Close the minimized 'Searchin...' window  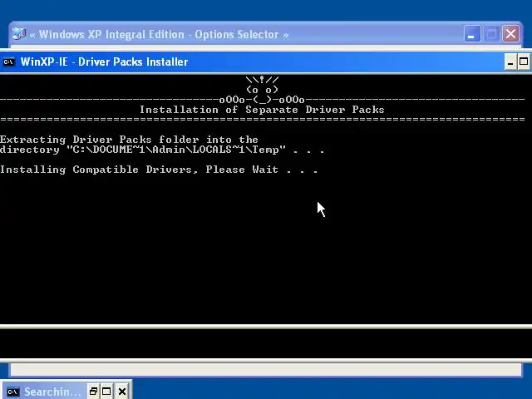coord(122,392)
